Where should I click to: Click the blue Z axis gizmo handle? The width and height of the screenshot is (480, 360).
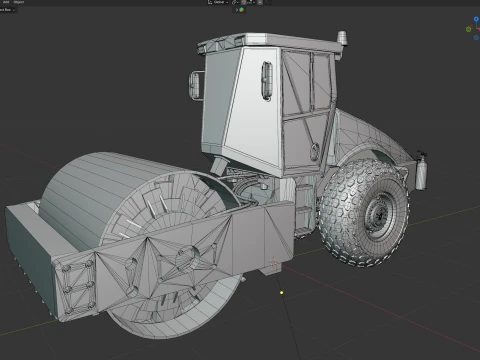click(x=476, y=19)
